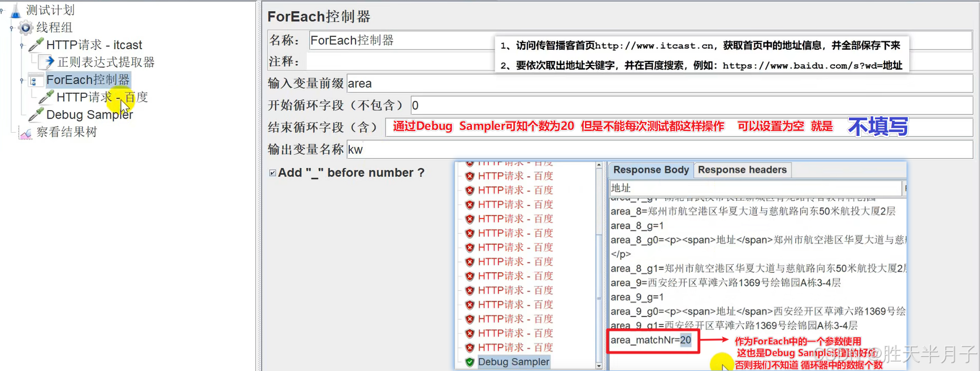This screenshot has height=371, width=980.
Task: Select HTTP请求 - itcast tree item
Action: pos(94,45)
